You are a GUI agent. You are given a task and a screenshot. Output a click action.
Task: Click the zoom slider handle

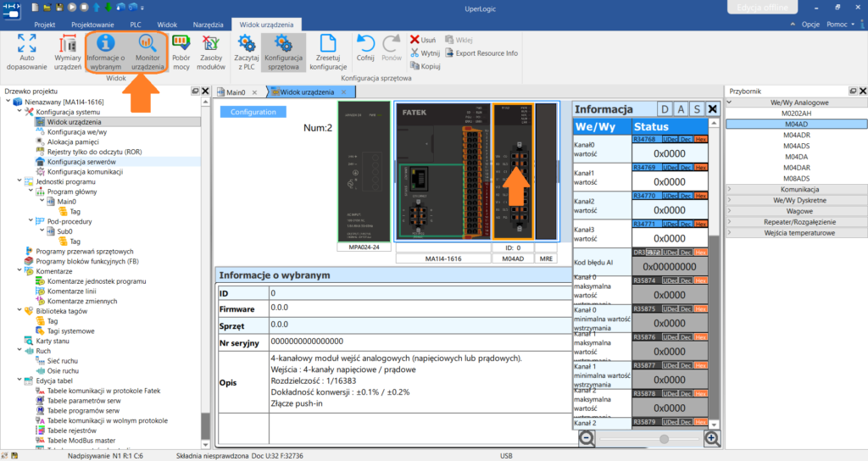click(664, 439)
